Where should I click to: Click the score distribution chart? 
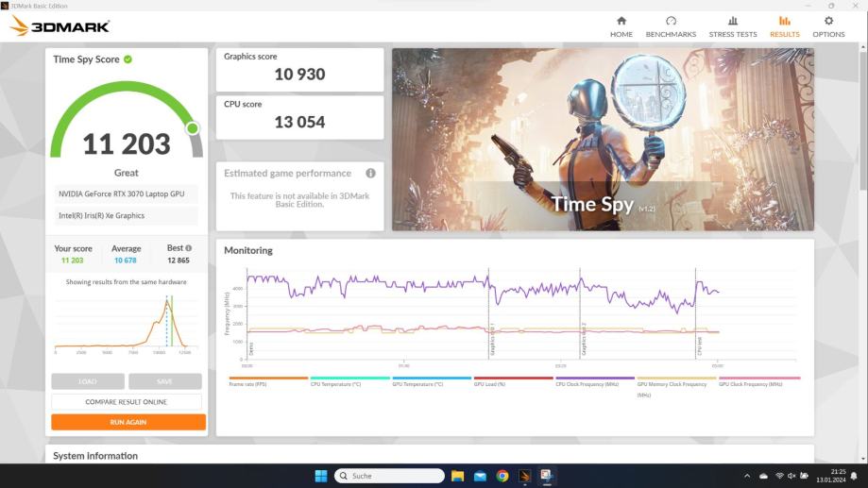(126, 323)
